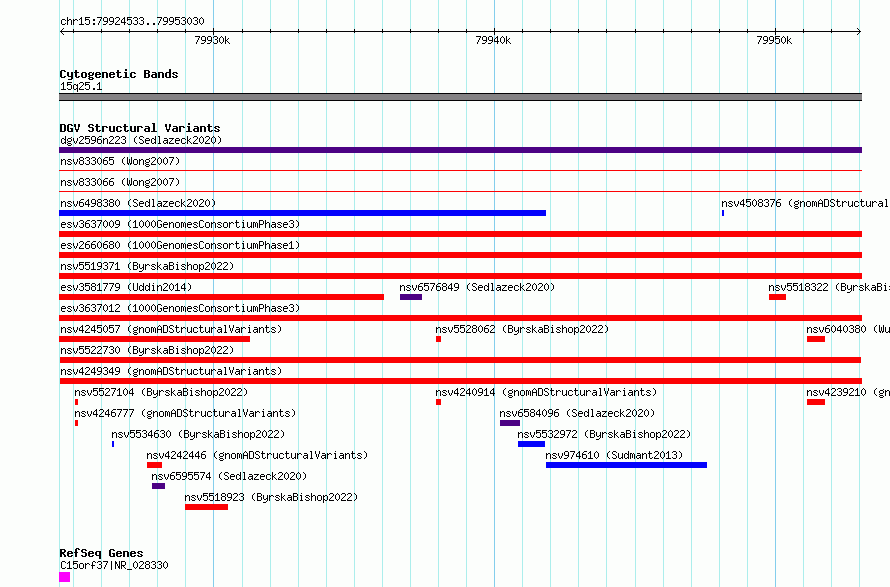Screen dimensions: 890x587
Task: Click the esv3581779 (Uddin2014) label
Action: tap(126, 287)
